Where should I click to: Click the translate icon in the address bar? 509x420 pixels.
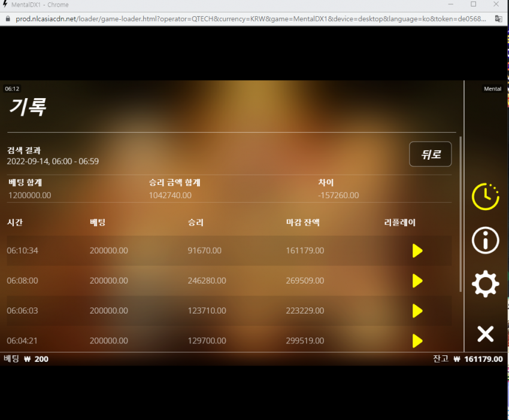tap(498, 19)
